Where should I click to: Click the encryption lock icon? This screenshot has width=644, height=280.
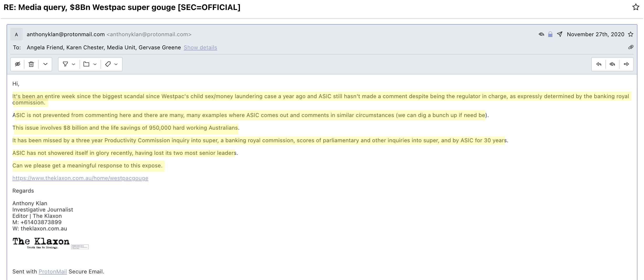tap(550, 34)
